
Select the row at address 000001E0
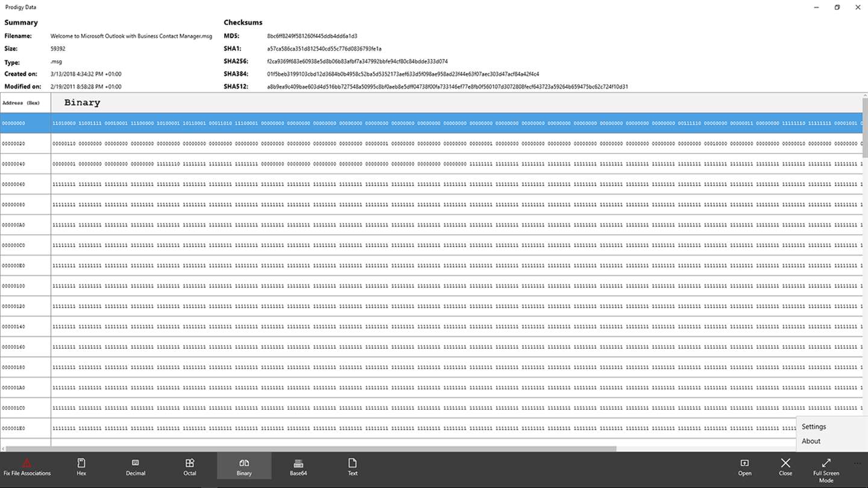431,429
